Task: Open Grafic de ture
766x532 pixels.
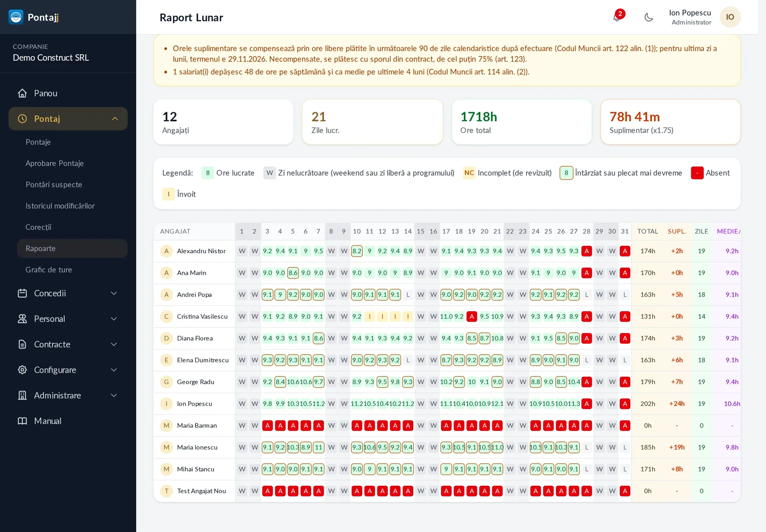Action: tap(72, 270)
